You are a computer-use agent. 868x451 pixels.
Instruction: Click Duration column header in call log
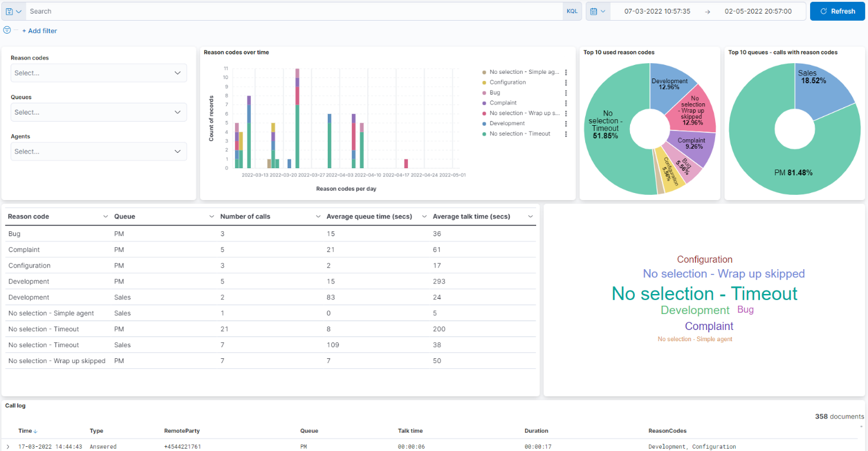536,431
